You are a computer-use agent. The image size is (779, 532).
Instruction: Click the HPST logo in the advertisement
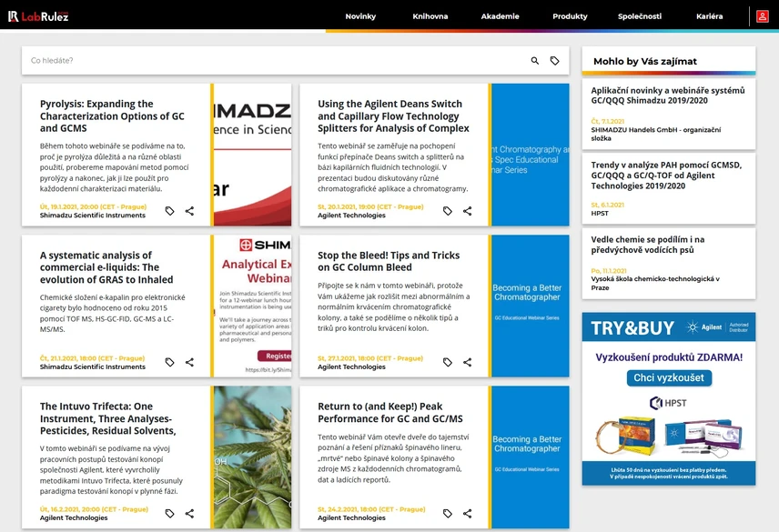[x=668, y=403]
